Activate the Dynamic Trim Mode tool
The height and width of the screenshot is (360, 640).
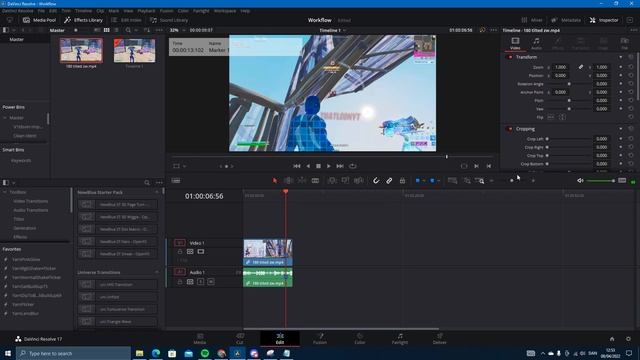(302, 180)
